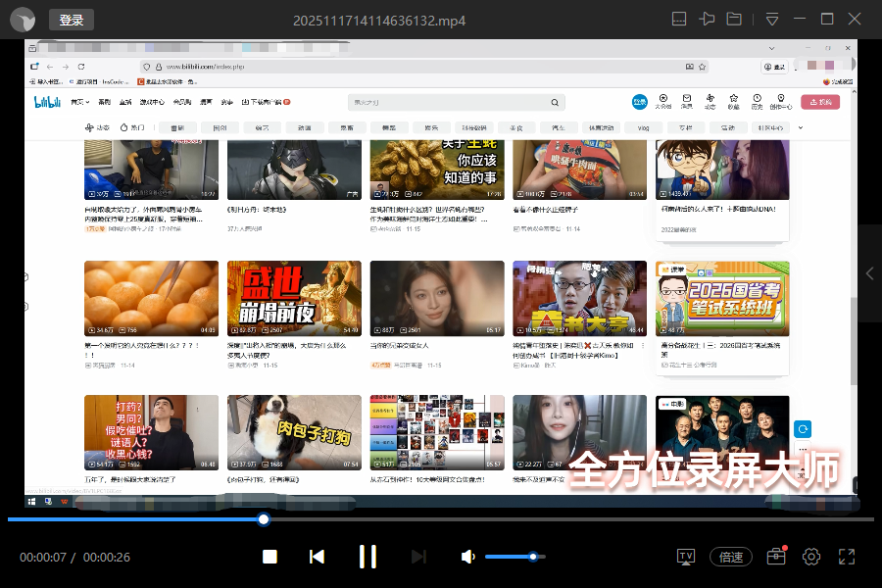The height and width of the screenshot is (588, 882).
Task: Adjust the volume slider
Action: (x=532, y=557)
